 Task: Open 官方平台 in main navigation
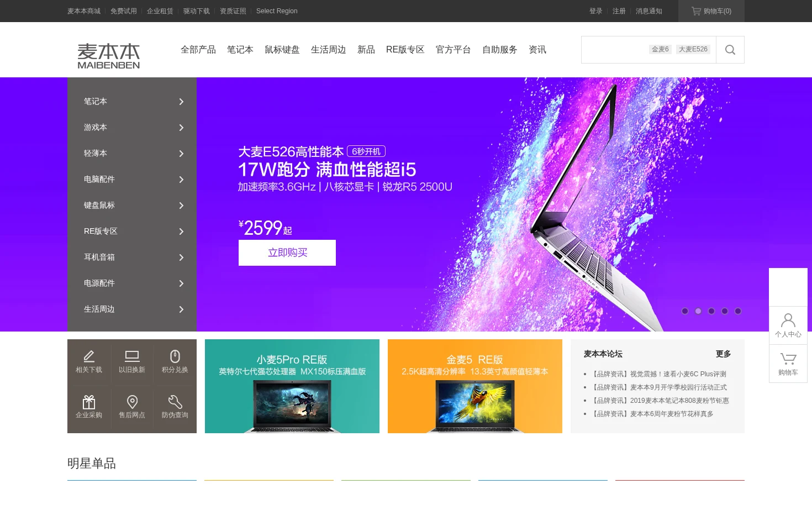(454, 50)
